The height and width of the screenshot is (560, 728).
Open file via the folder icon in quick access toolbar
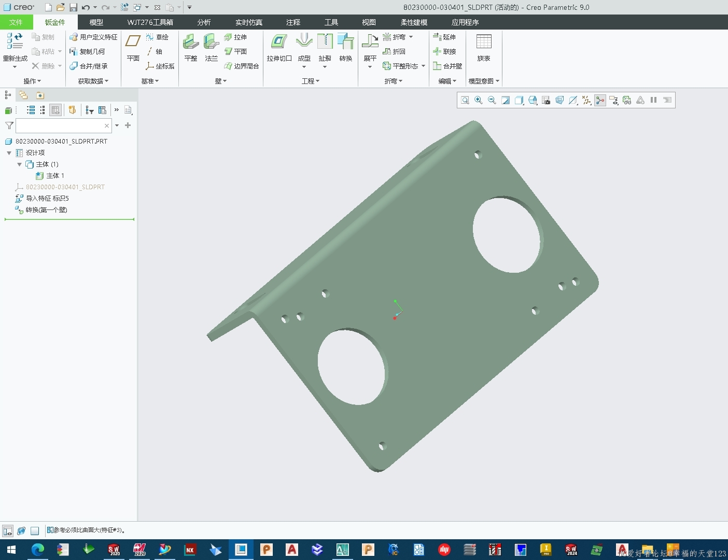click(61, 7)
